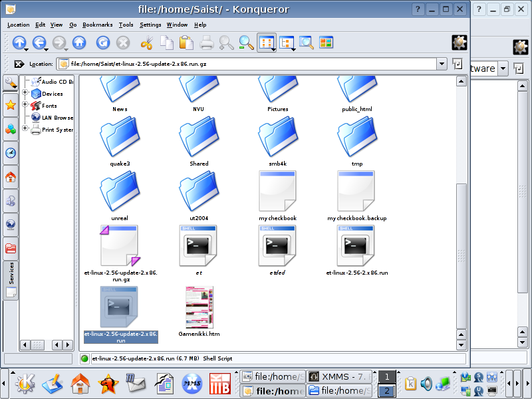Click the Up navigation arrow button
Viewport: 532px width, 399px height.
click(19, 43)
